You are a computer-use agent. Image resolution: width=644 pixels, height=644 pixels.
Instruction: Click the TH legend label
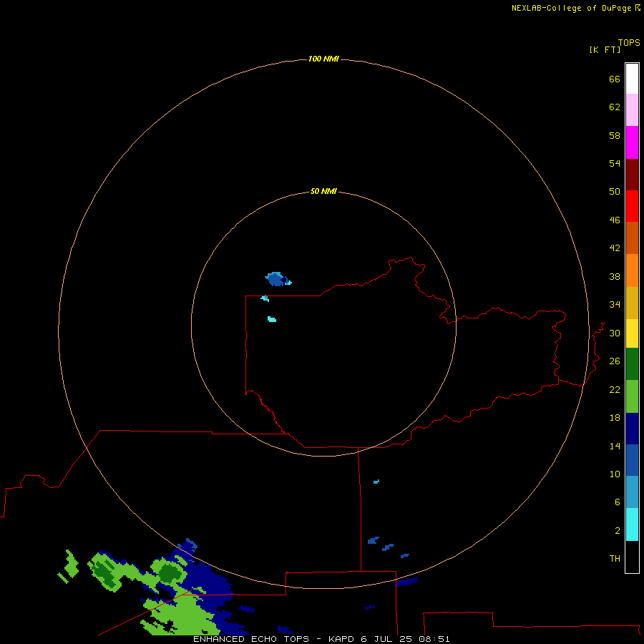pyautogui.click(x=615, y=559)
